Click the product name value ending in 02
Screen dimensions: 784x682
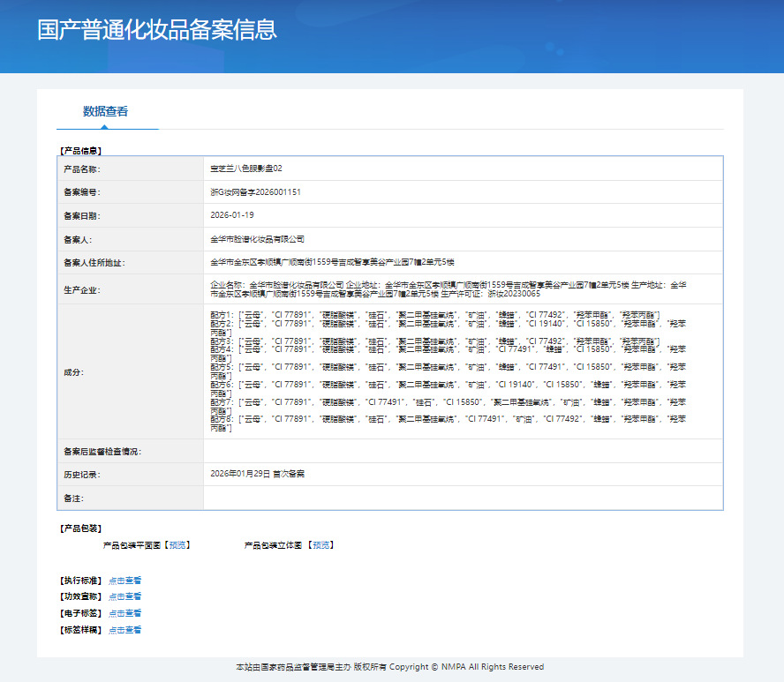[x=246, y=169]
